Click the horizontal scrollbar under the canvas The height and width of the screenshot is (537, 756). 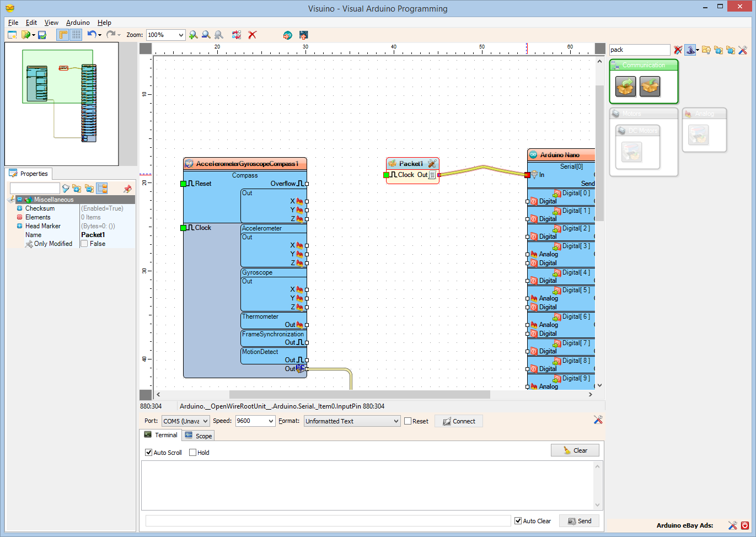[360, 394]
